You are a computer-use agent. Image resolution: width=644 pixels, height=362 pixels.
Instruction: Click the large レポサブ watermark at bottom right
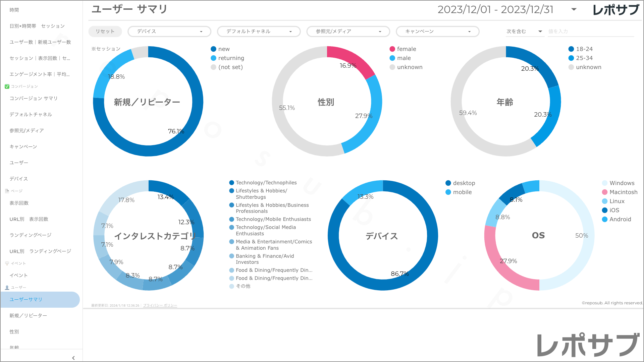coord(588,345)
